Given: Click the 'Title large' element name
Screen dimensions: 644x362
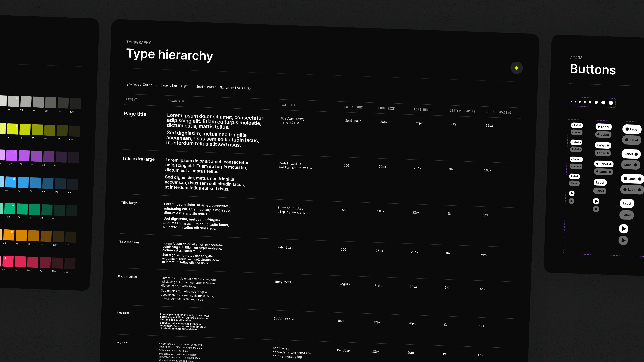Looking at the screenshot, I should pos(129,203).
